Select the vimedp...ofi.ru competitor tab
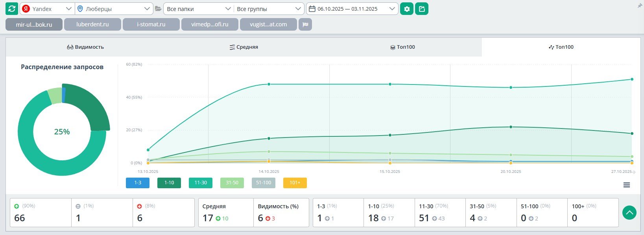 pyautogui.click(x=210, y=24)
